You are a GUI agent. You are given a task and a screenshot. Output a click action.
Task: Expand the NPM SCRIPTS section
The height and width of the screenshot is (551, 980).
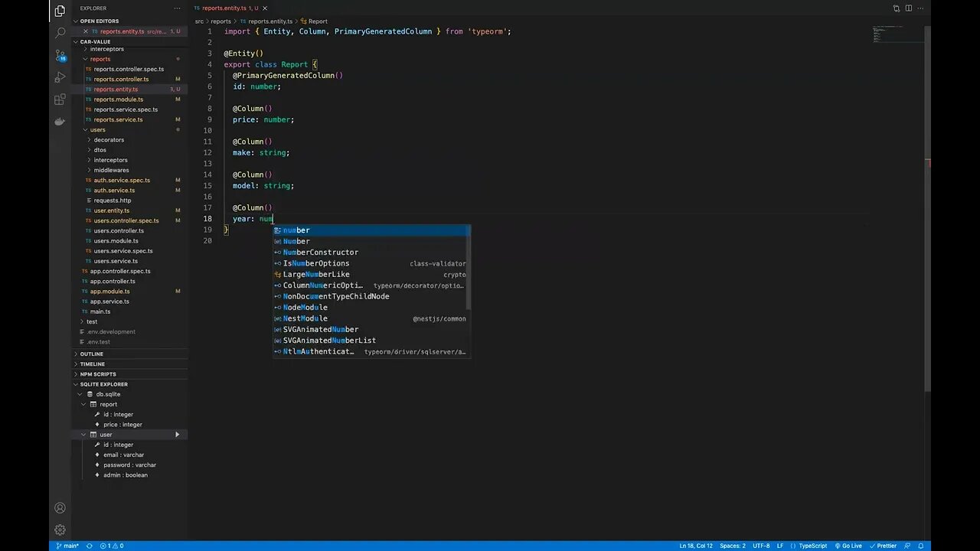coord(130,374)
